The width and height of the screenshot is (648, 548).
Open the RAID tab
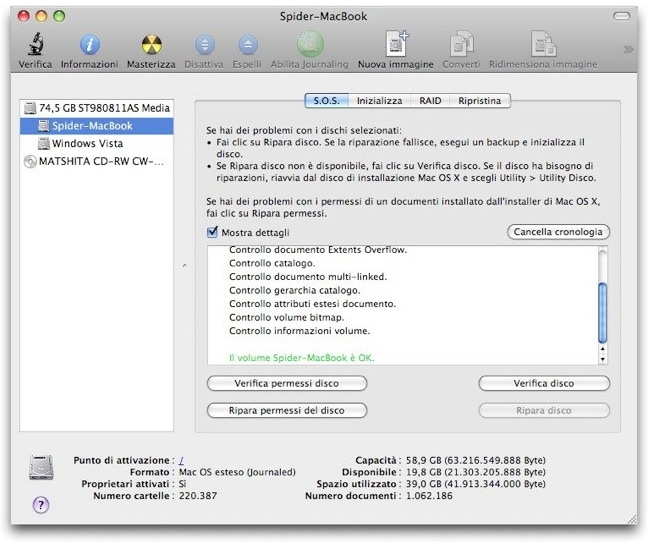[x=430, y=101]
